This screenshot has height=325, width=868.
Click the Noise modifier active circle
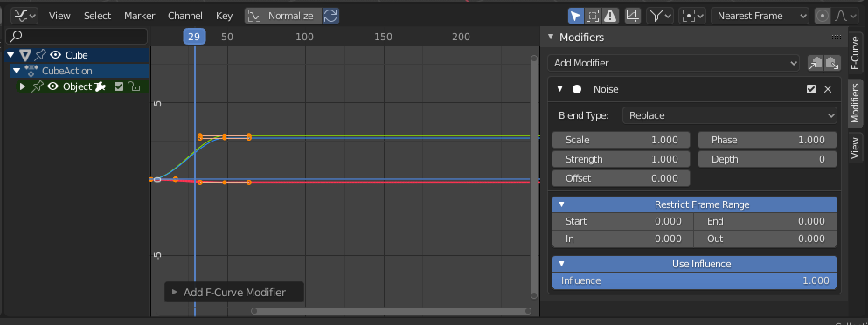[x=577, y=89]
